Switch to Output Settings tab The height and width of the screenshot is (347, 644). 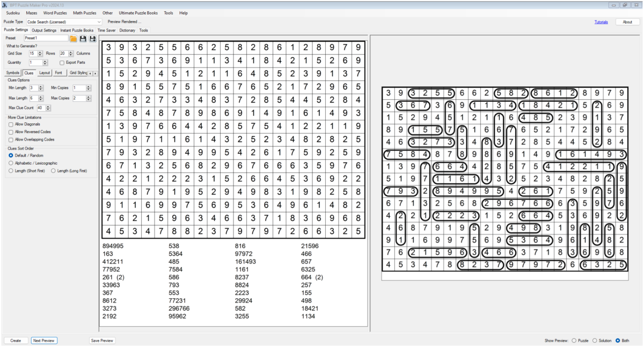44,31
